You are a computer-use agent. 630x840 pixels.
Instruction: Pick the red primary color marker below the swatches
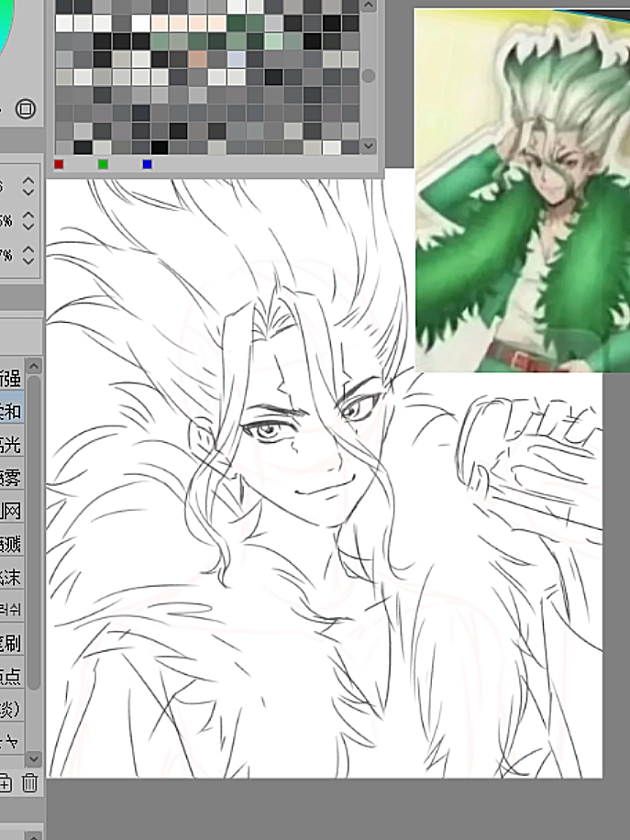[x=59, y=164]
